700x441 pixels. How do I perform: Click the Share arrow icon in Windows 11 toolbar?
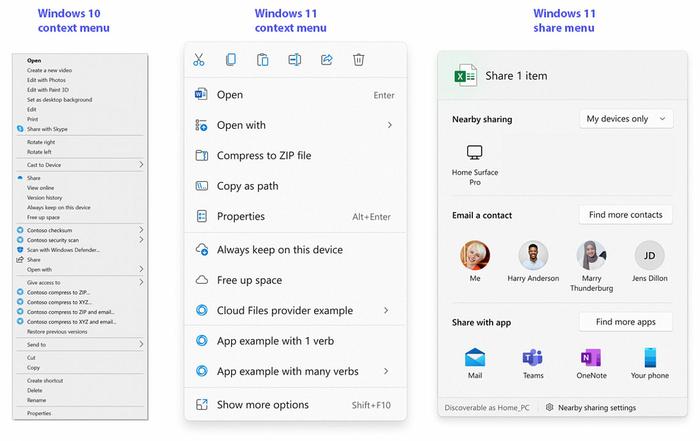[x=327, y=59]
